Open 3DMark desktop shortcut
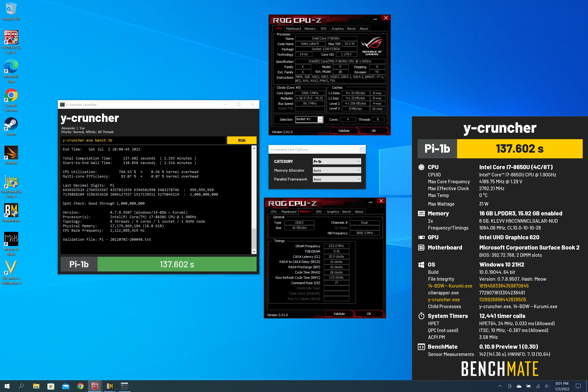Screen dimensions: 588x392 11,155
